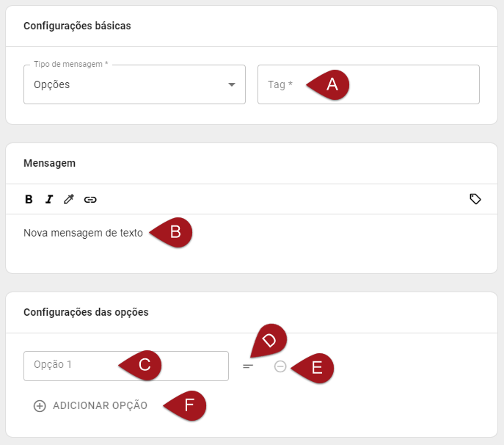Image resolution: width=504 pixels, height=445 pixels.
Task: Toggle italic formatting in message toolbar
Action: pos(49,199)
